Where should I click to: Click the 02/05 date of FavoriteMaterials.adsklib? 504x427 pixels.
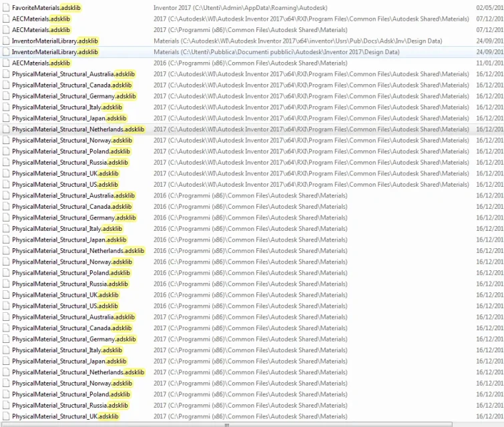coord(490,8)
